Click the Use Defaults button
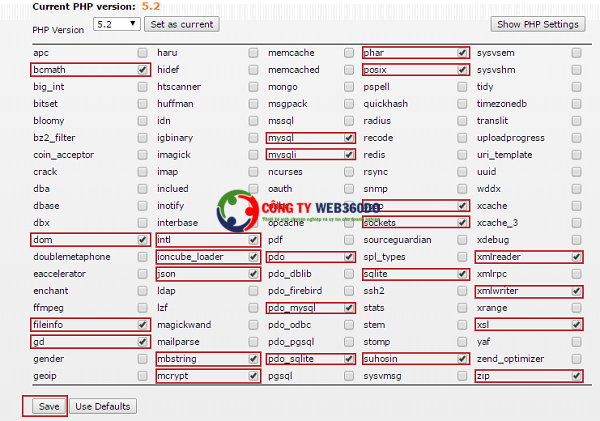 pyautogui.click(x=103, y=406)
